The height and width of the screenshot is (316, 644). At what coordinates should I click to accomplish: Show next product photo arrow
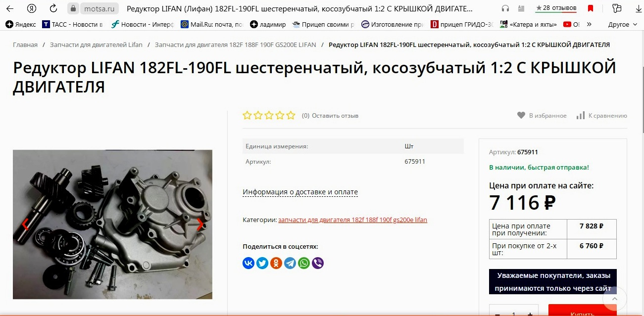click(200, 225)
